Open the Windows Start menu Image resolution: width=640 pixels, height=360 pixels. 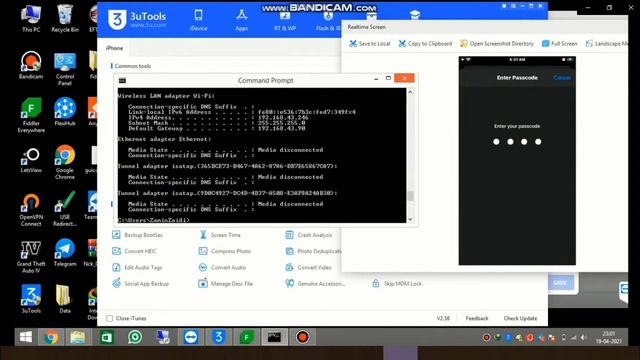tap(26, 337)
